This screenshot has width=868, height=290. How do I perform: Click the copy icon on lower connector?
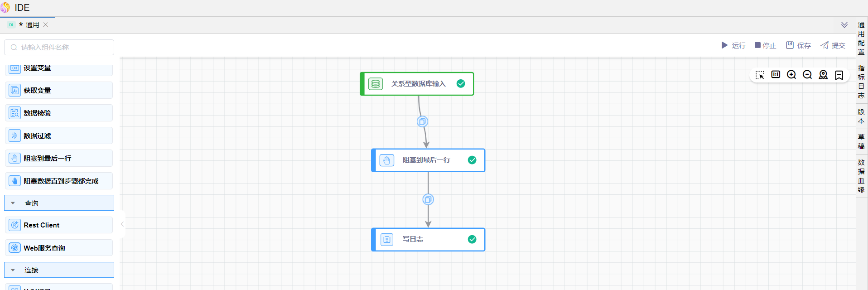click(x=428, y=199)
